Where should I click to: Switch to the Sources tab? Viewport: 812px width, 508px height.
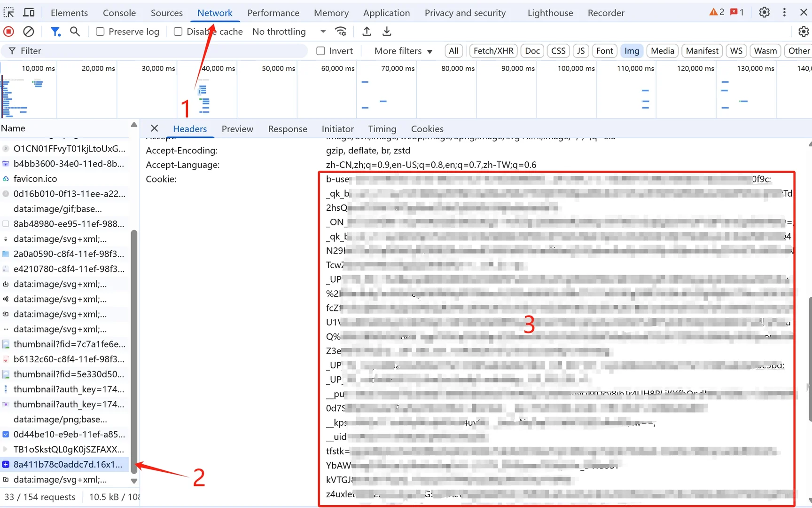click(167, 13)
